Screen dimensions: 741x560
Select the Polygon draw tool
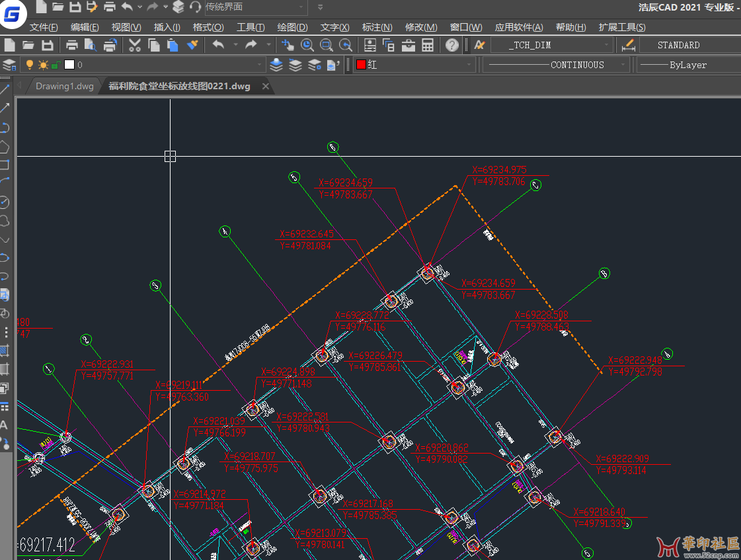pyautogui.click(x=4, y=147)
